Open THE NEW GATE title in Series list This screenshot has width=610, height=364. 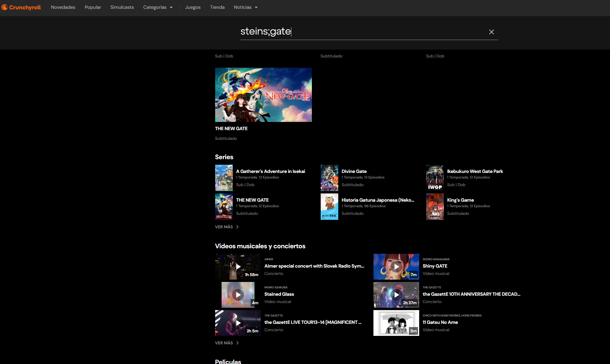[252, 200]
